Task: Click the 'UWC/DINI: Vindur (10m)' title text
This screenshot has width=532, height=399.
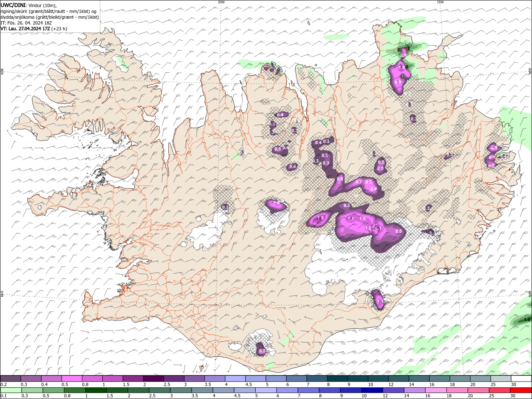Action: (29, 5)
